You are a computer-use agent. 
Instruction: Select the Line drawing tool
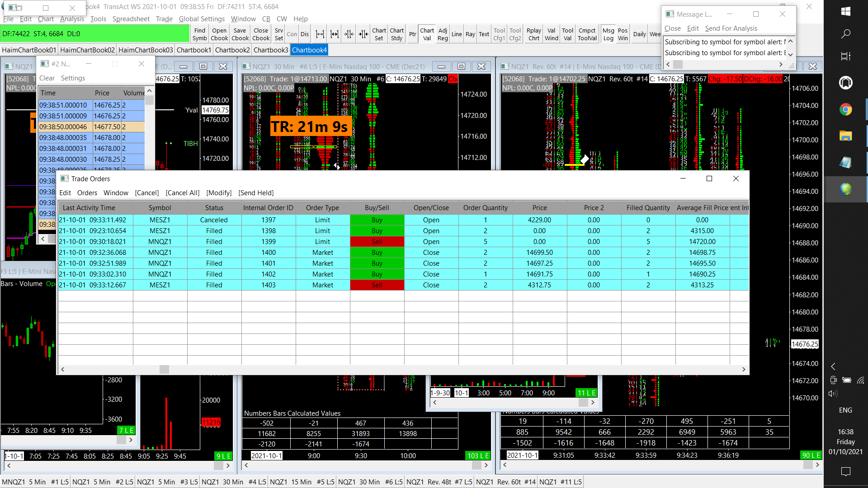tap(457, 34)
